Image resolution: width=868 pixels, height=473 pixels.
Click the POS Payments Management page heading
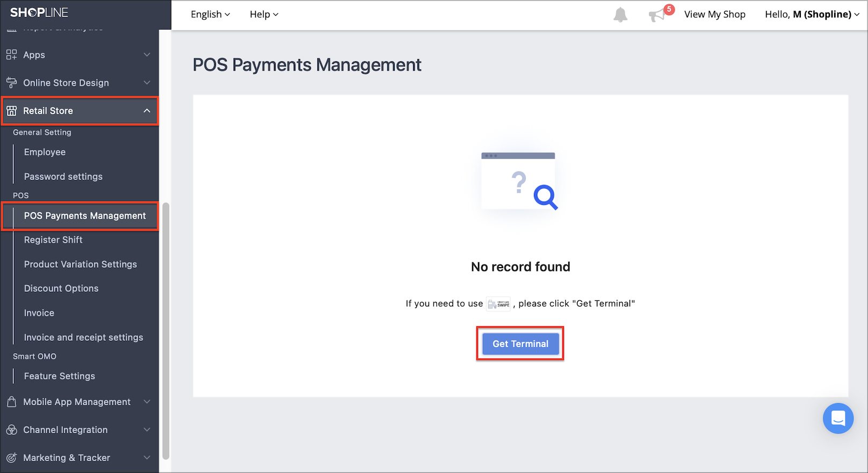tap(307, 65)
